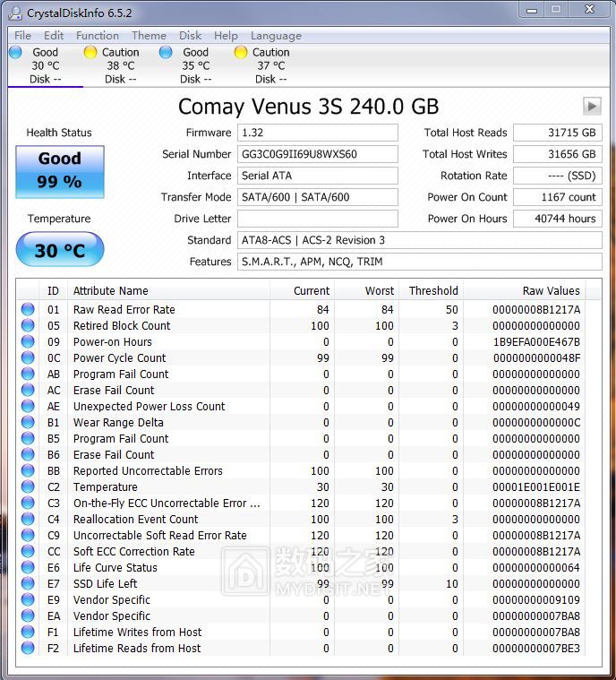Click status orb for Life Curve Status
The image size is (616, 680).
tap(28, 567)
